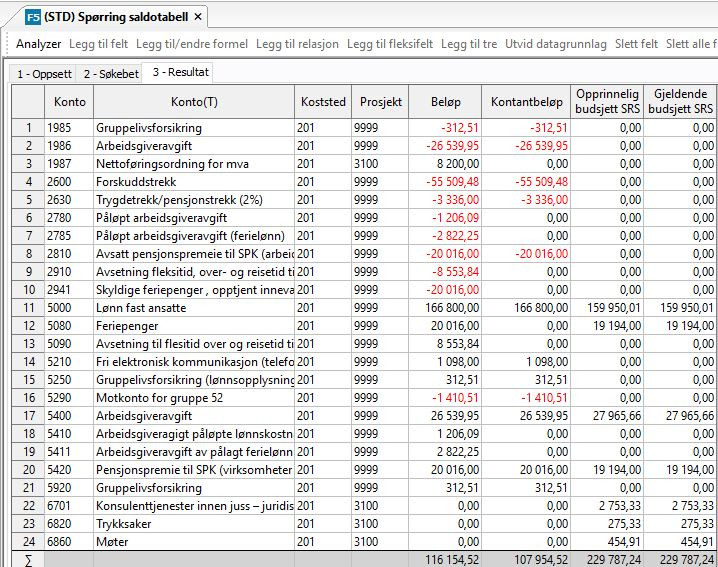Click the Konto cell 5920

tap(69, 488)
